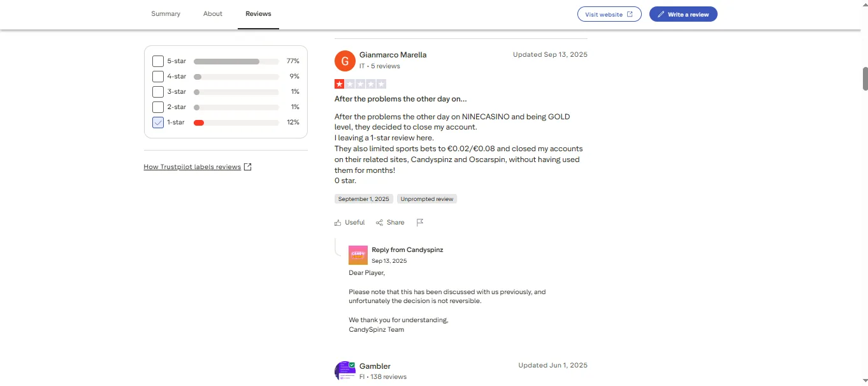Click the Candyspinz reply logo thumbnail
Viewport: 868px width, 386px height.
(x=358, y=255)
